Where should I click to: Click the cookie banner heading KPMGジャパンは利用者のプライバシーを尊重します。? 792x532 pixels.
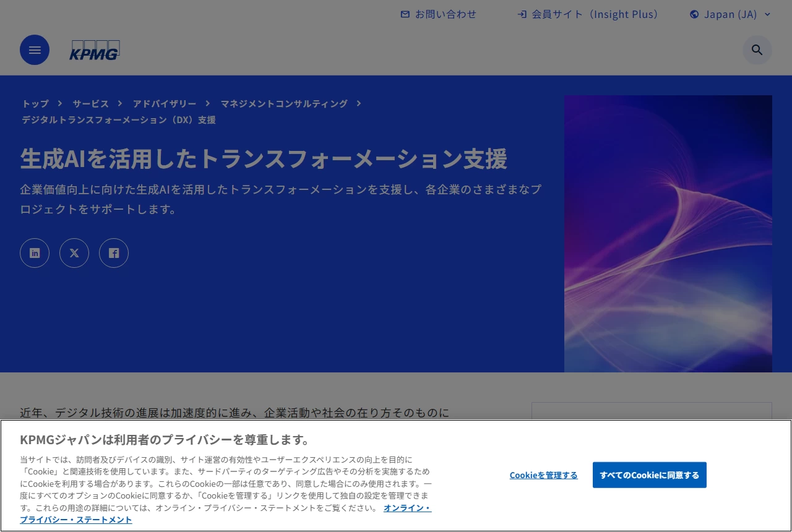click(165, 440)
